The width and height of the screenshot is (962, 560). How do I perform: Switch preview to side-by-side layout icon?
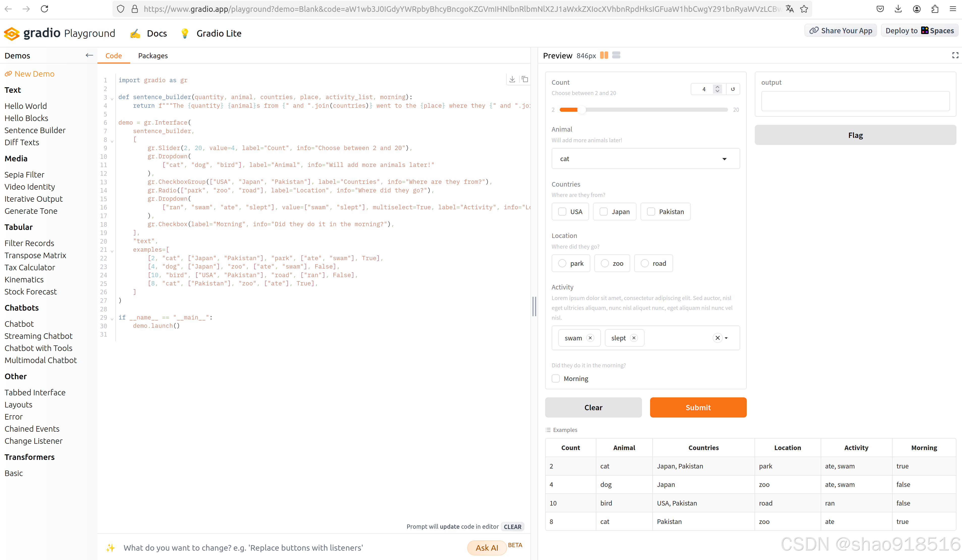click(604, 55)
